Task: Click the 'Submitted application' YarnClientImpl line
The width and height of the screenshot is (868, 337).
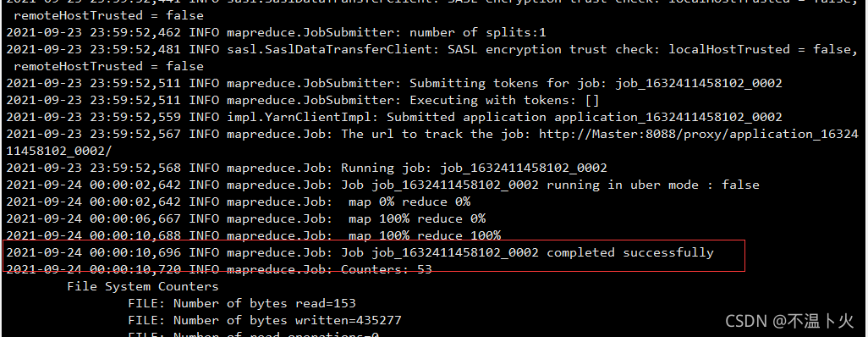Action: 394,118
